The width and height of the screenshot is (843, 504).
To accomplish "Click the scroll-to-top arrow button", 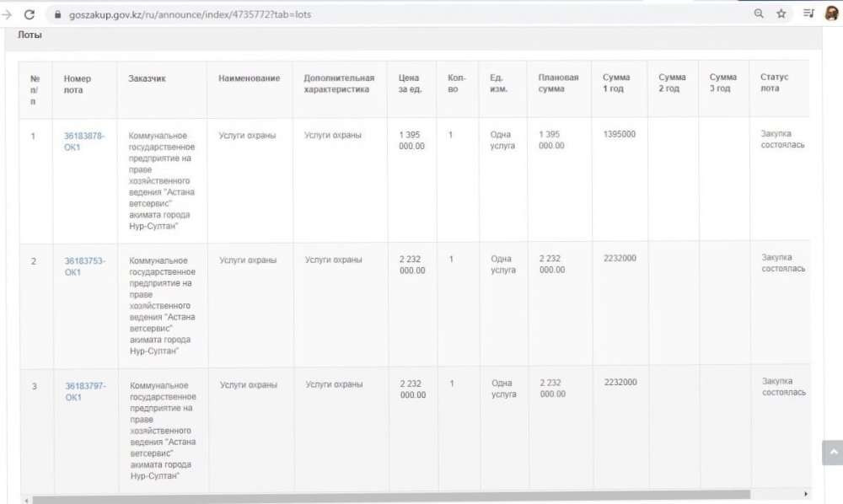I will coord(832,453).
